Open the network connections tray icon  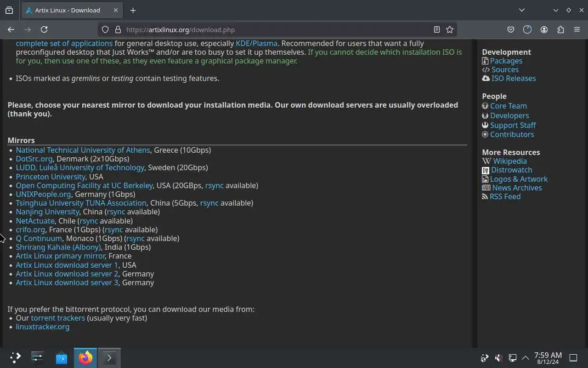pos(512,358)
